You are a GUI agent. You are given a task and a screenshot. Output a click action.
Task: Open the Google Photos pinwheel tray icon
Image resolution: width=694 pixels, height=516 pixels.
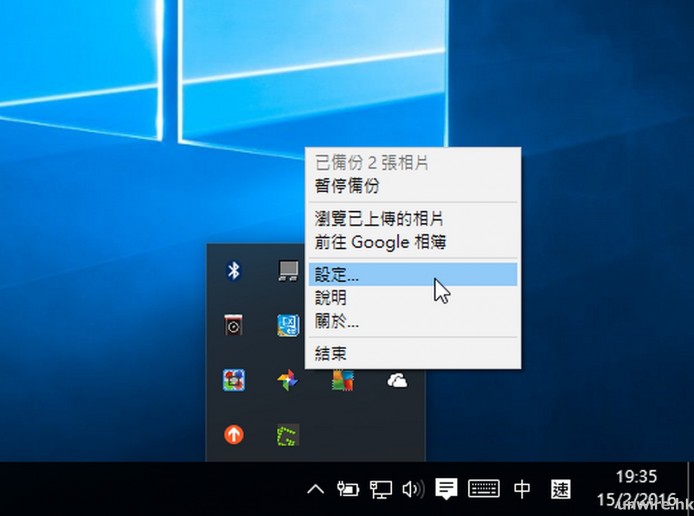coord(288,380)
